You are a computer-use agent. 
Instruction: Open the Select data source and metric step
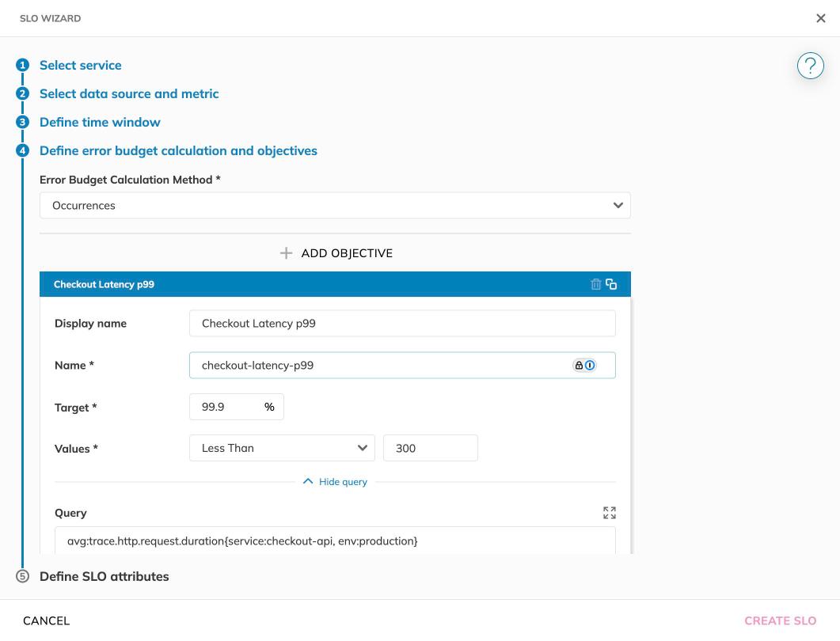click(129, 93)
